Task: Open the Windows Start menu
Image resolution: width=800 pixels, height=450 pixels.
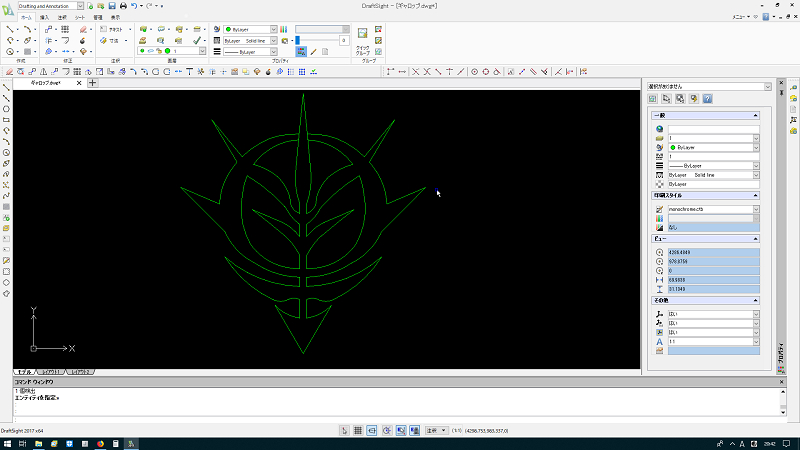Action: (x=7, y=444)
